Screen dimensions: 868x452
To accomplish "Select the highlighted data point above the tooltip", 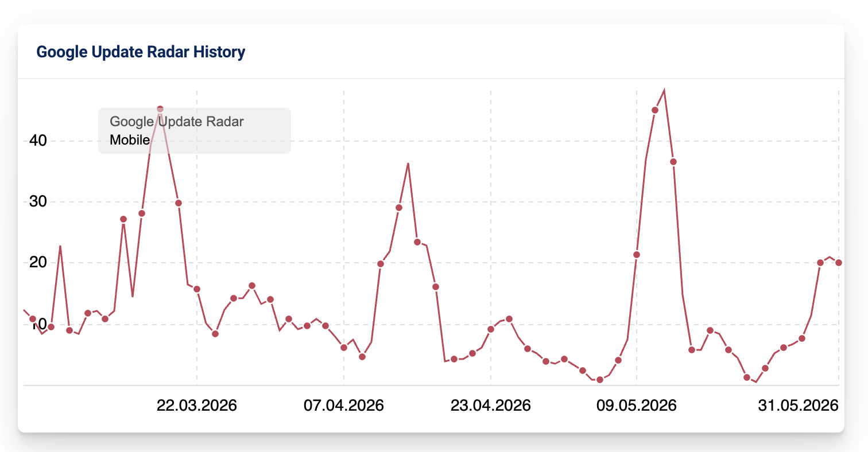I will click(160, 109).
